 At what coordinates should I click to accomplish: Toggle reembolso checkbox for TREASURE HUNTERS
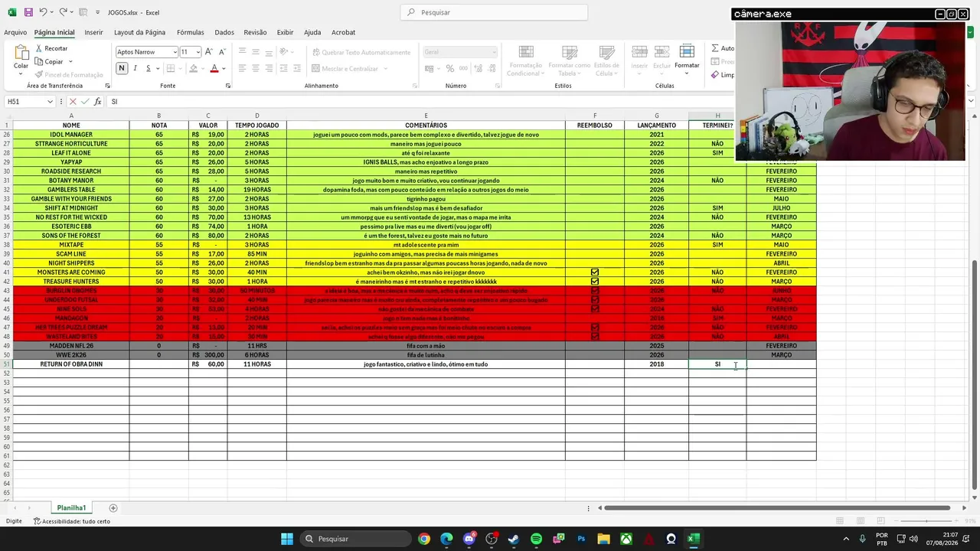595,282
